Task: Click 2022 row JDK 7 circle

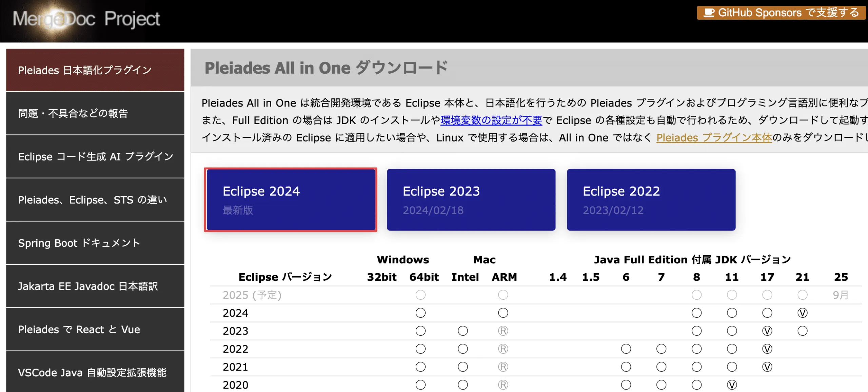Action: pyautogui.click(x=662, y=349)
